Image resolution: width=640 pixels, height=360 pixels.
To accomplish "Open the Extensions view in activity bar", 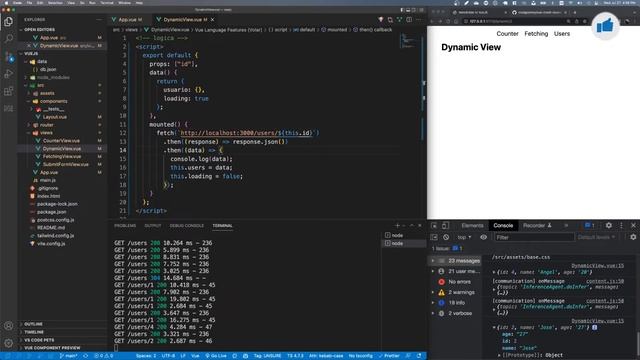I will [x=9, y=91].
